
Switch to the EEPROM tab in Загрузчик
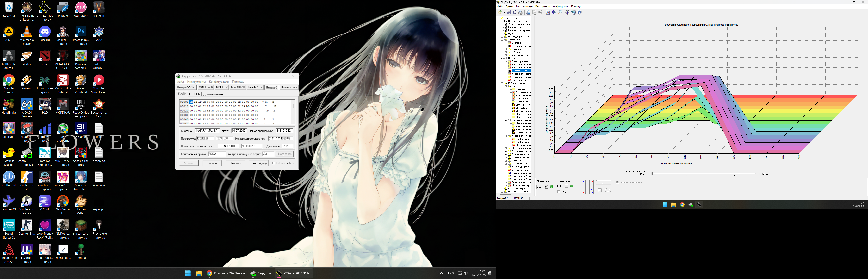coord(195,94)
